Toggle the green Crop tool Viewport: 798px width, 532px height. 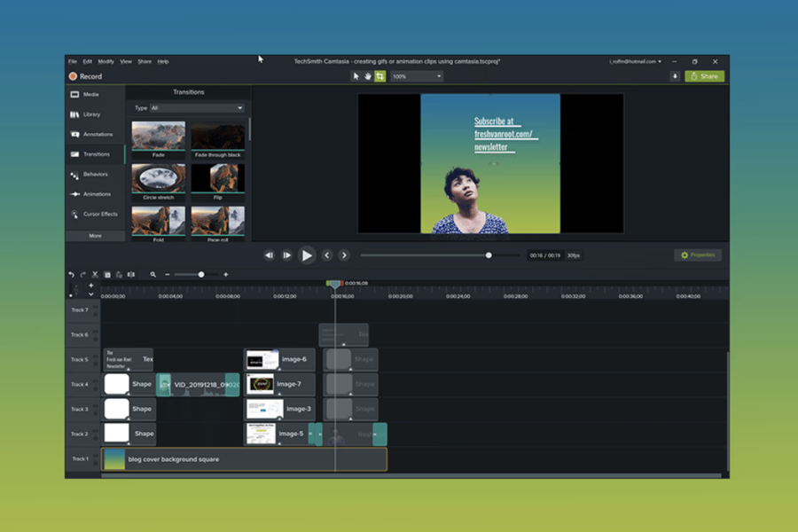380,76
